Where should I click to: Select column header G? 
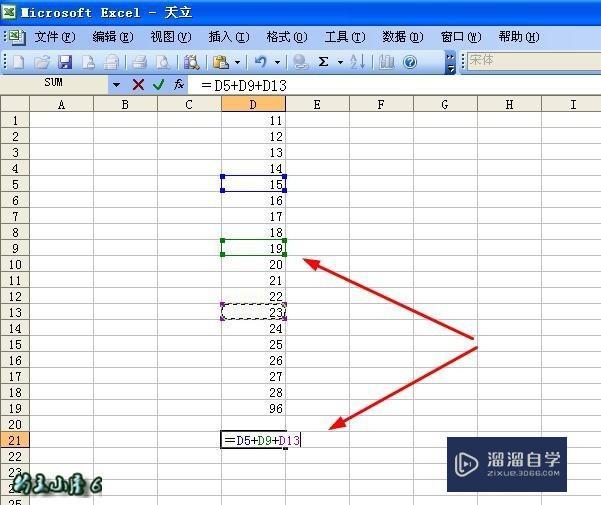click(x=445, y=104)
